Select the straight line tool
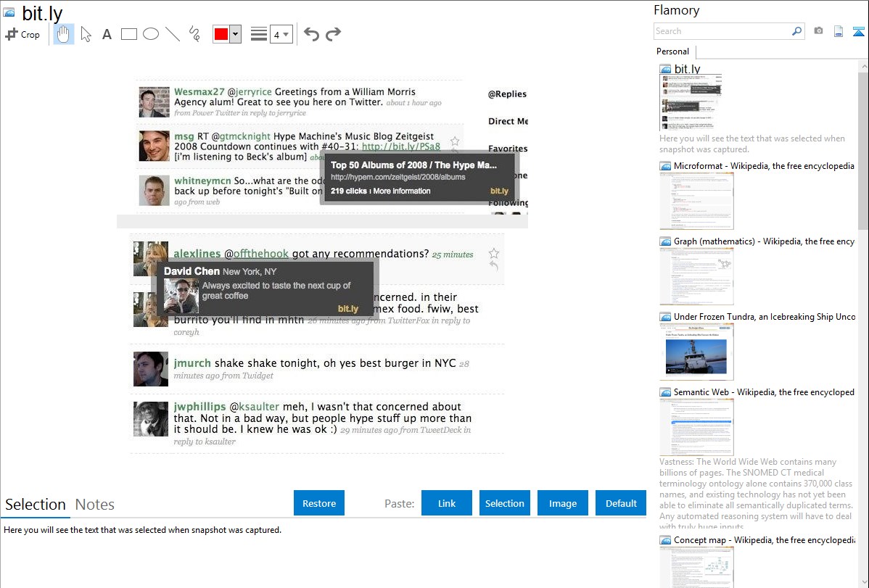 point(173,34)
